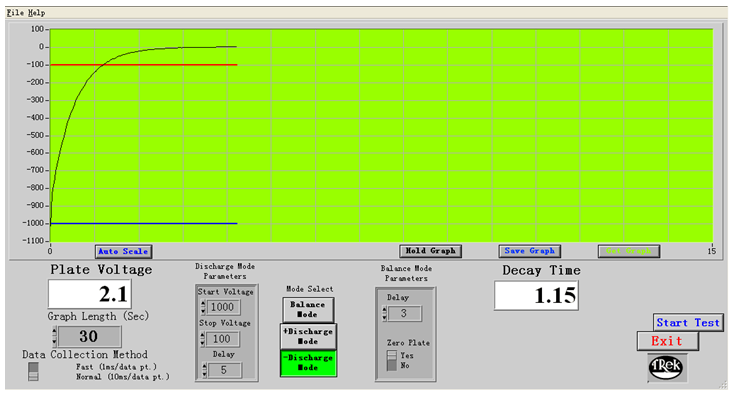Click the red Exit button

click(x=667, y=341)
